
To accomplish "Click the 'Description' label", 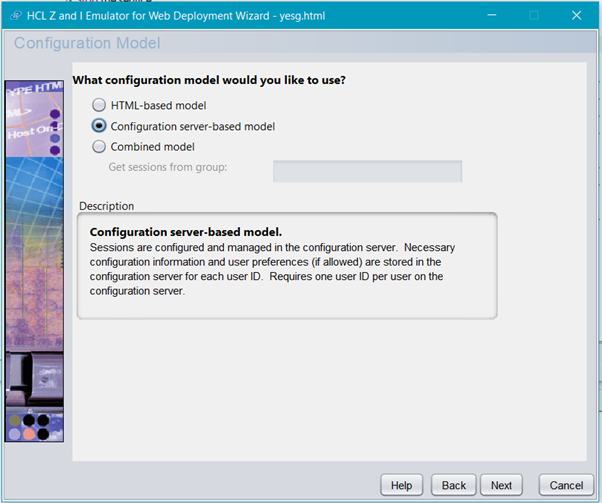I will pos(106,206).
